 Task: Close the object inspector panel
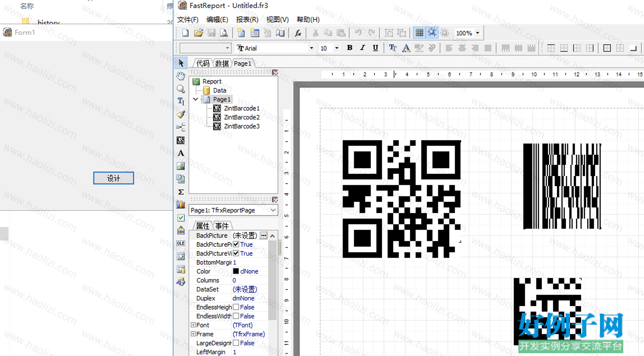[x=275, y=200]
